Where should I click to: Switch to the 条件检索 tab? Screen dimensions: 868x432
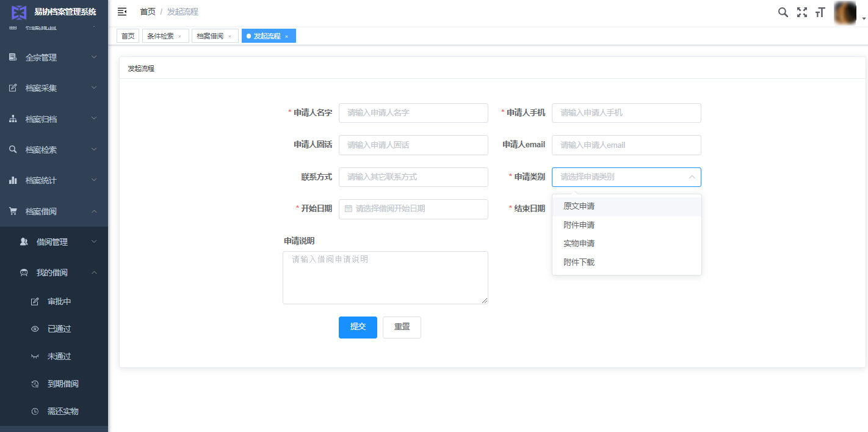click(x=160, y=36)
